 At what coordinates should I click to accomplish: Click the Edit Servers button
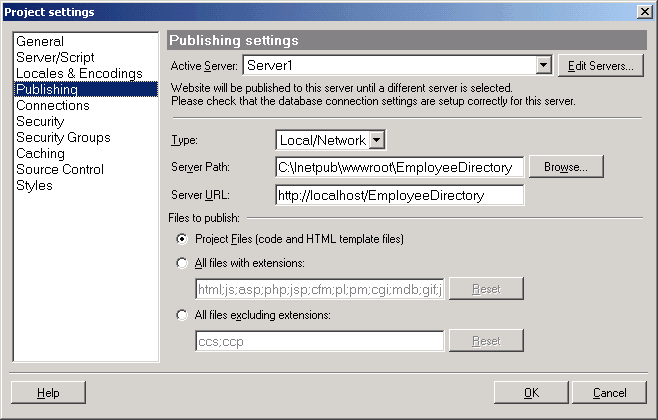coord(600,67)
